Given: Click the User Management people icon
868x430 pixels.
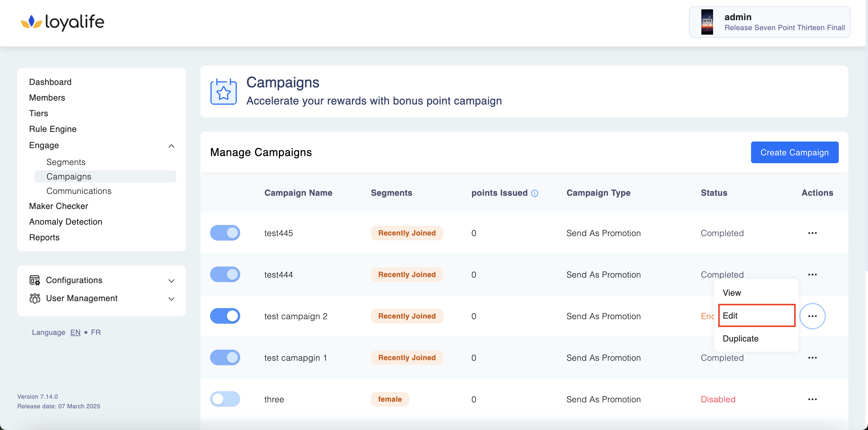Looking at the screenshot, I should [35, 298].
